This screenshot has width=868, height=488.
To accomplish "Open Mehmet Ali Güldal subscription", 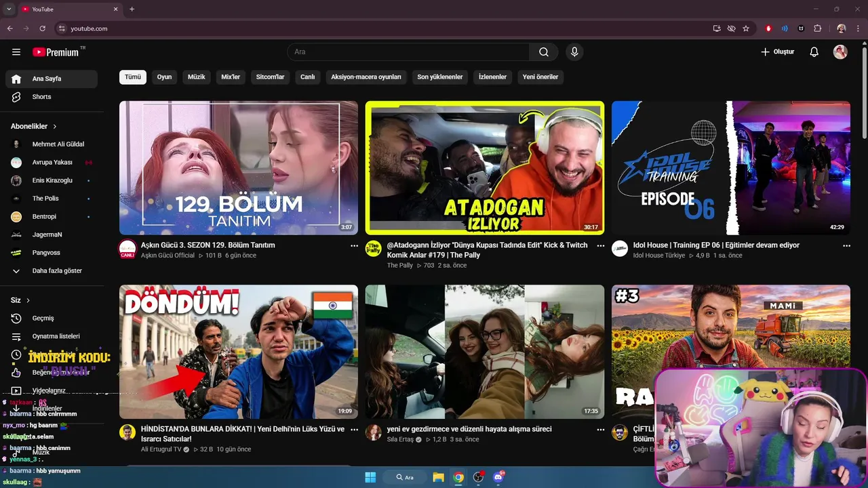I will point(52,144).
